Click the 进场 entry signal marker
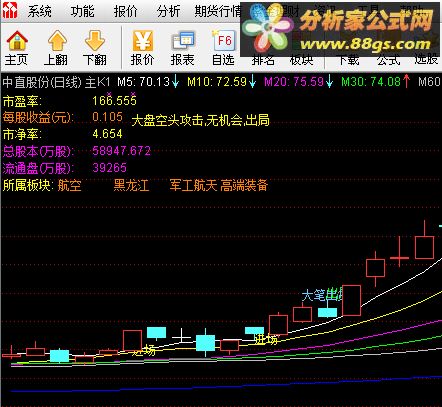This screenshot has height=407, width=442. point(266,339)
